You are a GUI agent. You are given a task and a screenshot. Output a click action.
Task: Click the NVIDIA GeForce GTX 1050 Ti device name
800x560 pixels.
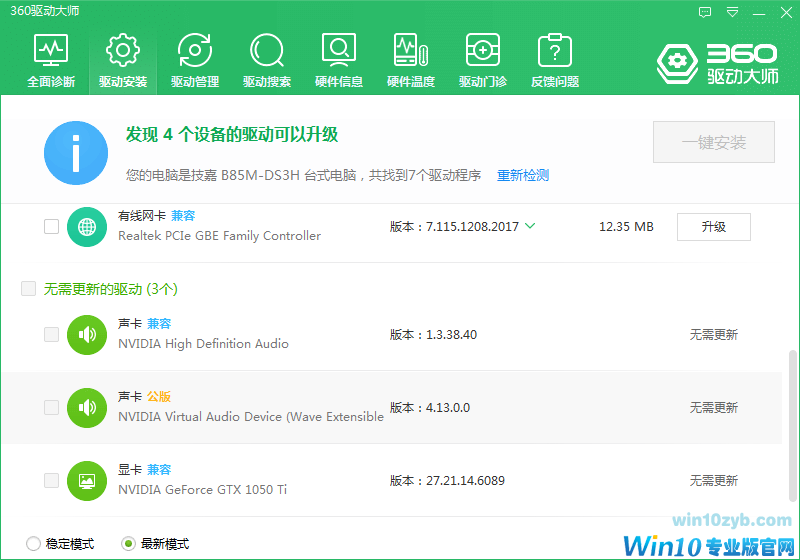pos(203,490)
